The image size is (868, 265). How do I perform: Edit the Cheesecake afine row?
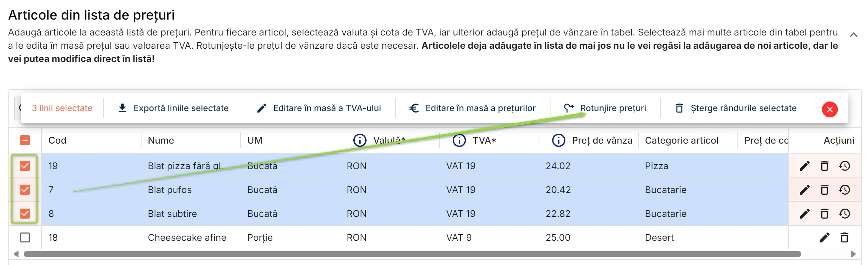pyautogui.click(x=824, y=238)
